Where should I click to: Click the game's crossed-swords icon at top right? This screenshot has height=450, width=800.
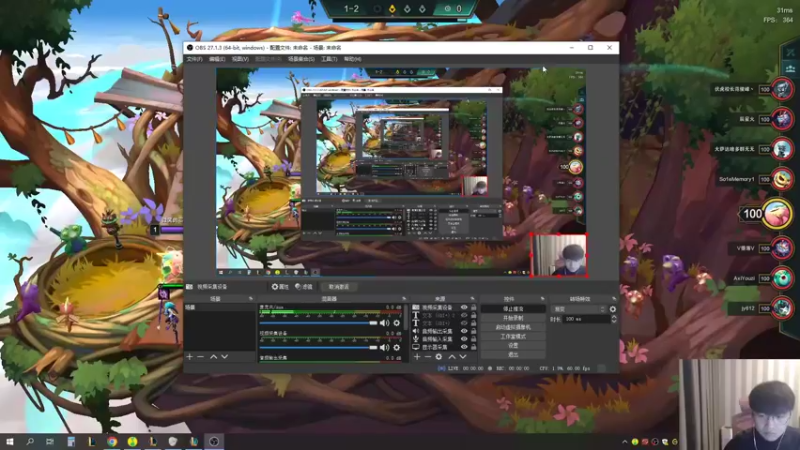(x=790, y=53)
